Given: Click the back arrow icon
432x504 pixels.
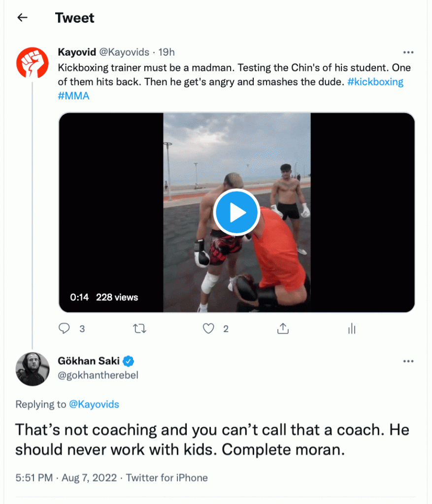Looking at the screenshot, I should point(22,18).
